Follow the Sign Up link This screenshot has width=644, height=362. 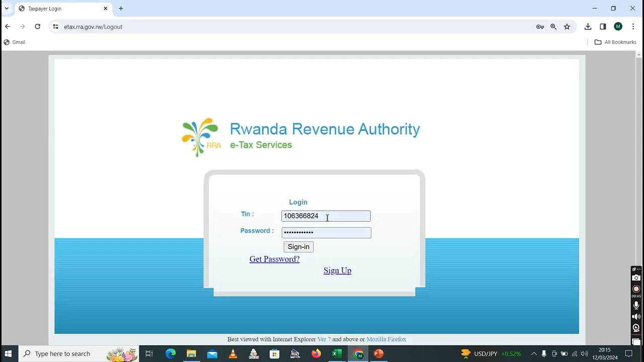(338, 270)
